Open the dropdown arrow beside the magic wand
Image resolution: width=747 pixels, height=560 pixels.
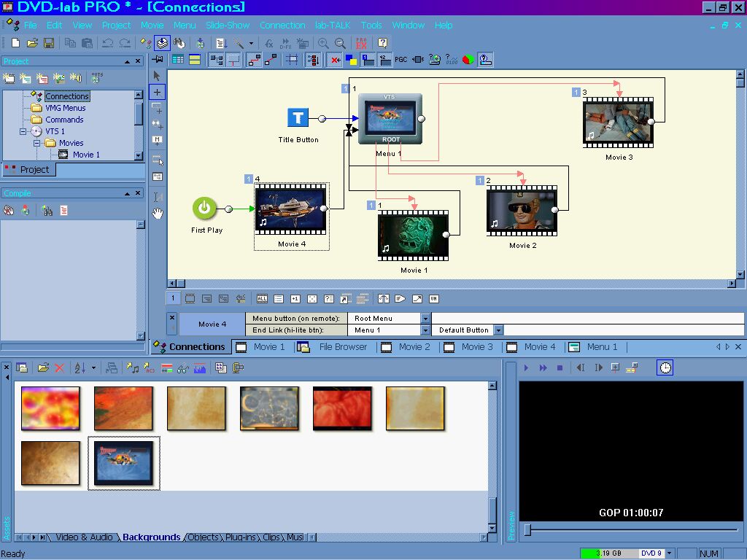point(251,43)
